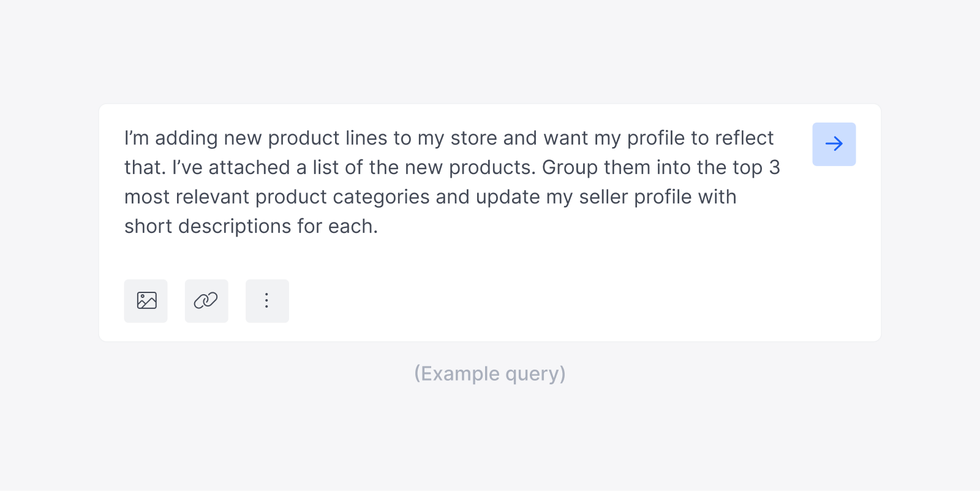Image resolution: width=980 pixels, height=491 pixels.
Task: Click "I'm" at the query start
Action: point(137,138)
